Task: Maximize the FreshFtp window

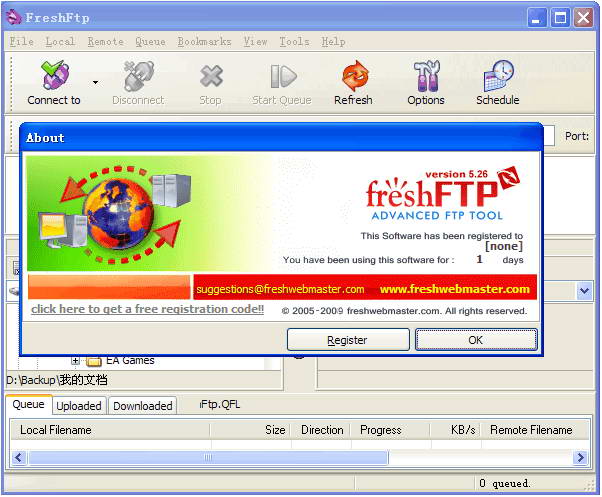Action: pos(560,18)
